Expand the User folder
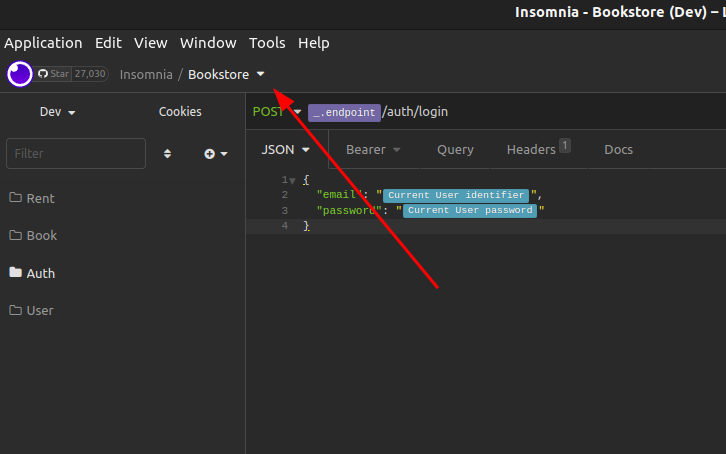726x454 pixels. pyautogui.click(x=31, y=311)
